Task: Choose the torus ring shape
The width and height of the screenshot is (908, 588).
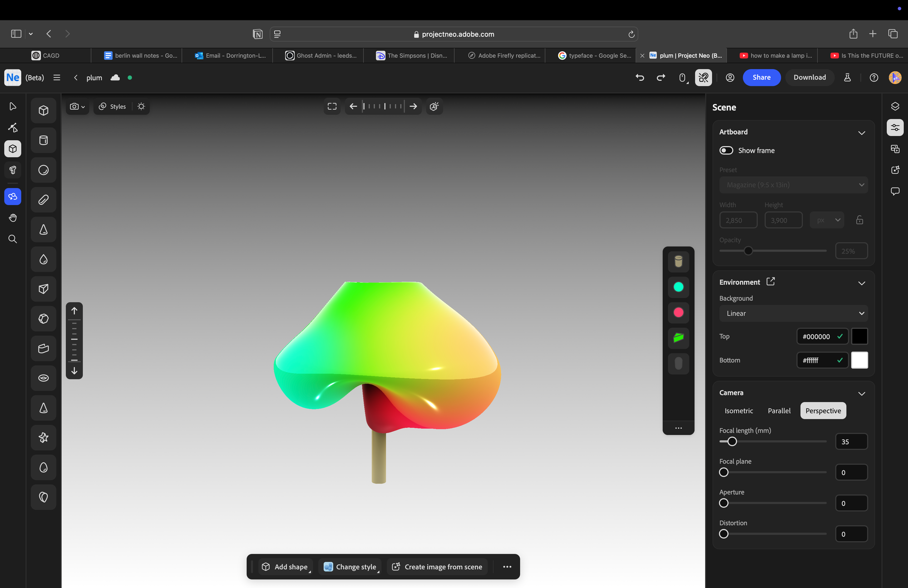Action: (x=44, y=378)
